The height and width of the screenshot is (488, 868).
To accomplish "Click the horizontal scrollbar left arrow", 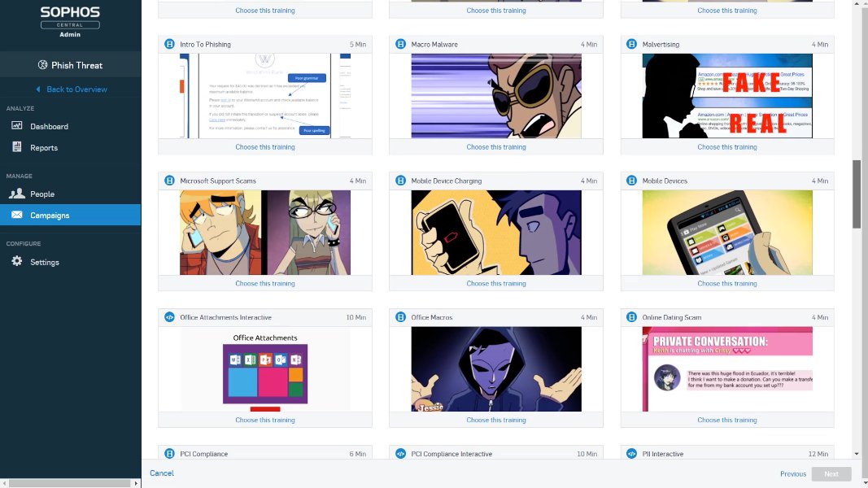I will 4,483.
